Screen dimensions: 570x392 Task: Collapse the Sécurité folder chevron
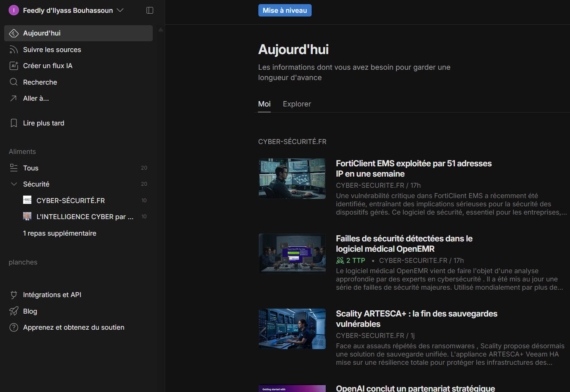pos(14,184)
